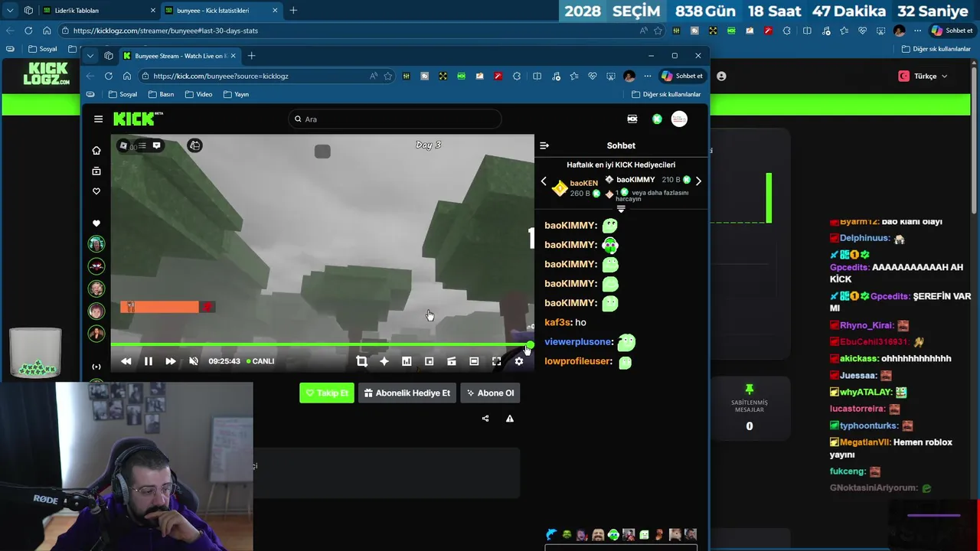The width and height of the screenshot is (980, 551).
Task: Open user profile avatar on Kick header
Action: (x=679, y=119)
